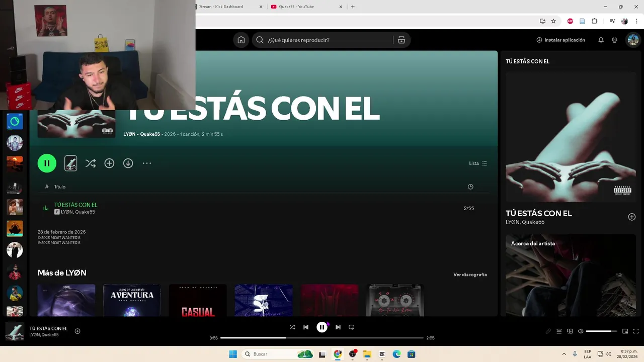This screenshot has height=362, width=644.
Task: Add album to library with plus icon
Action: pyautogui.click(x=109, y=163)
